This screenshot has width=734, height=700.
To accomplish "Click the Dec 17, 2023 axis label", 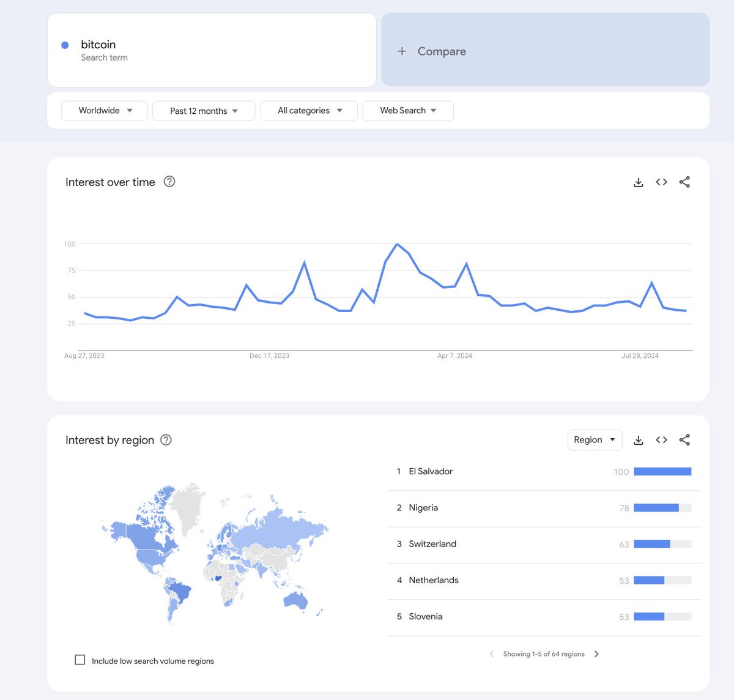I will pos(269,356).
